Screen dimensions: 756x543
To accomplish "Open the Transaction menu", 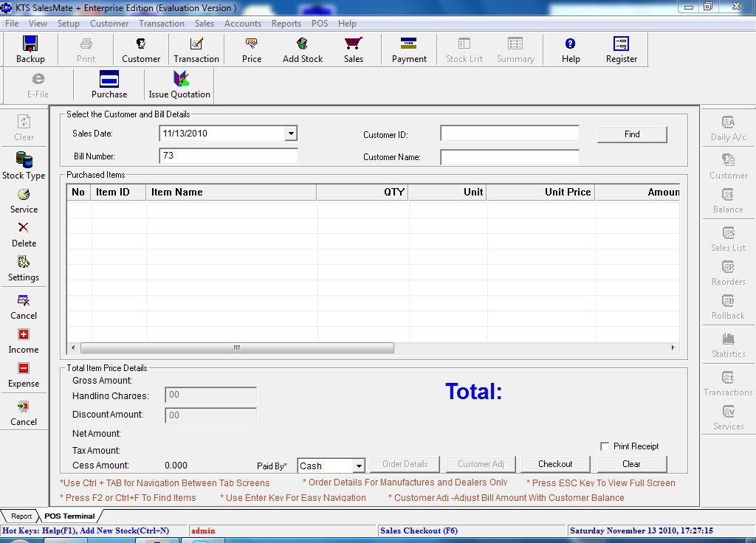I will point(162,23).
